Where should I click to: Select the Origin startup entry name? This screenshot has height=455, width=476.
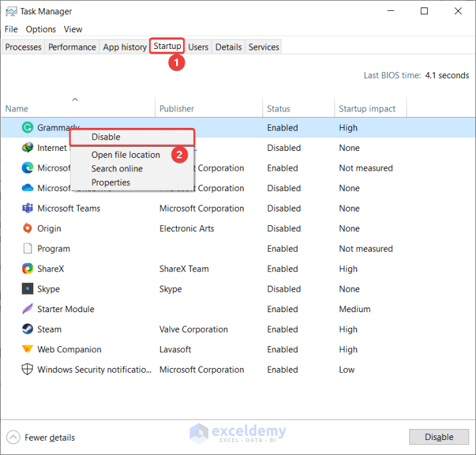click(49, 229)
